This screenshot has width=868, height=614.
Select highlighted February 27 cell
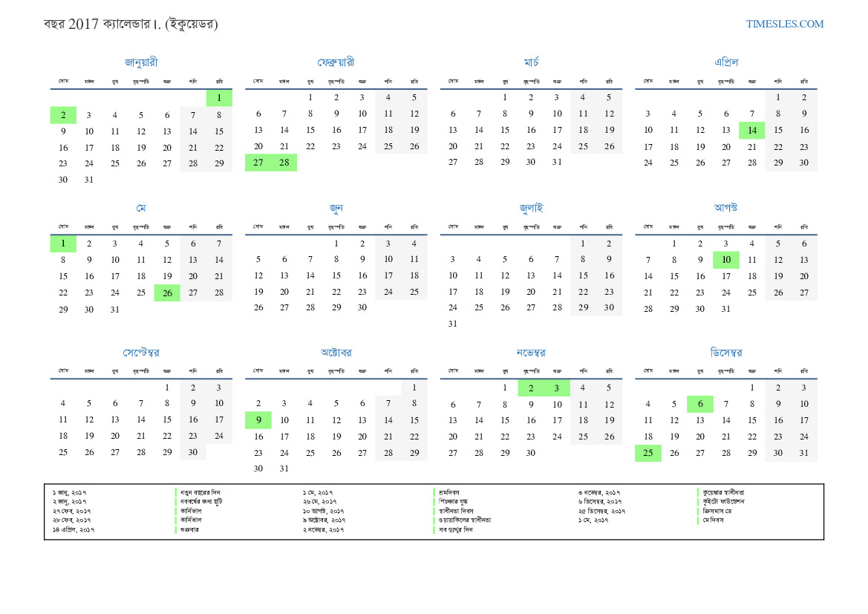point(258,163)
